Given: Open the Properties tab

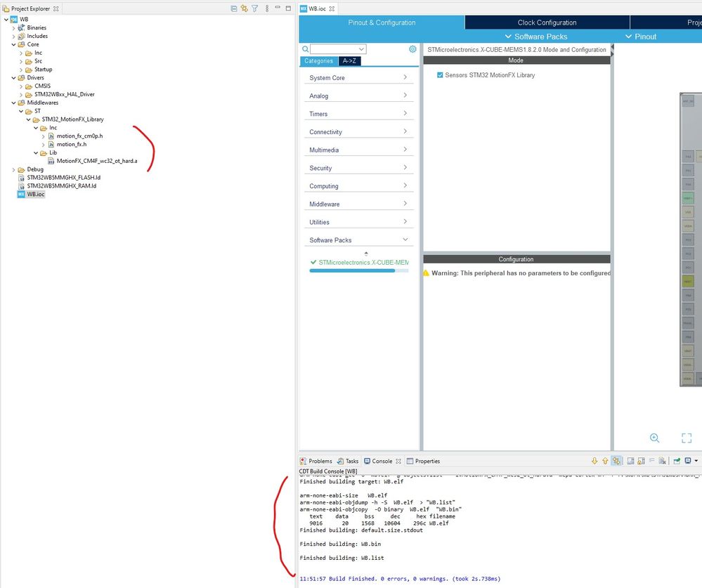Looking at the screenshot, I should (x=423, y=461).
